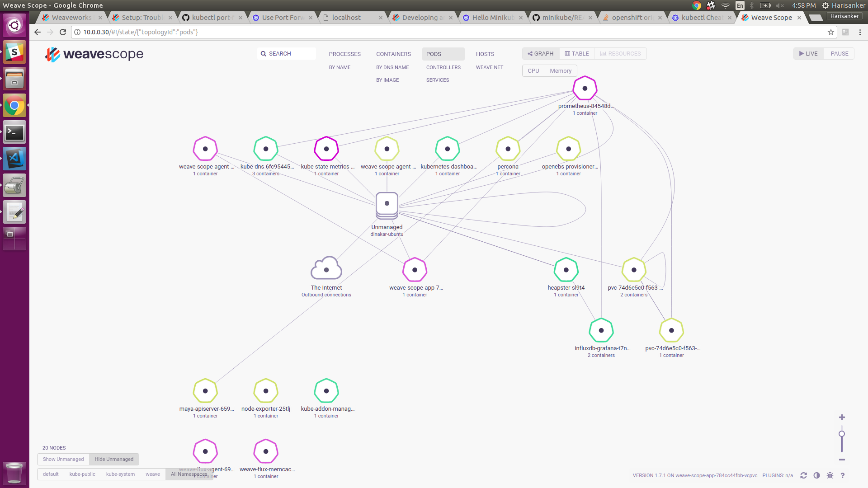Viewport: 868px width, 488px height.
Task: Open the HOSTS topology tab
Action: (x=485, y=54)
